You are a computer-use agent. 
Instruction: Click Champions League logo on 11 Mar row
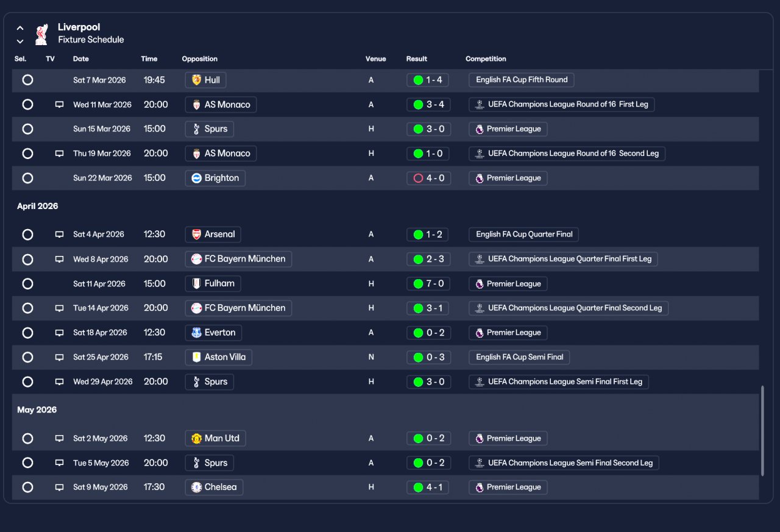[480, 105]
